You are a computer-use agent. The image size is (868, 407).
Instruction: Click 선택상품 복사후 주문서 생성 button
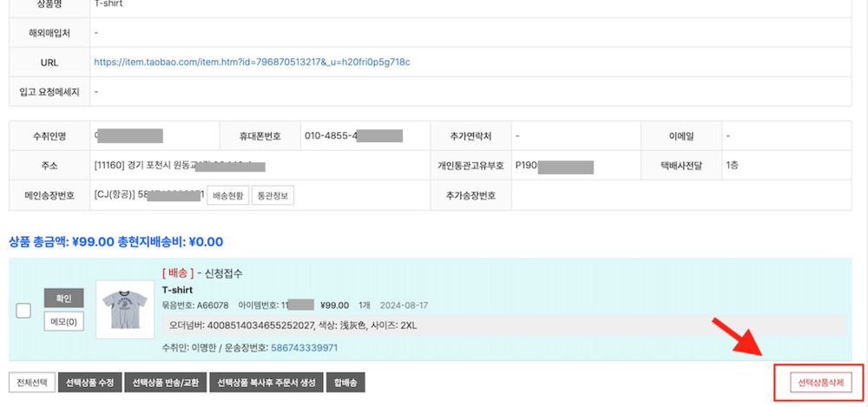(266, 382)
